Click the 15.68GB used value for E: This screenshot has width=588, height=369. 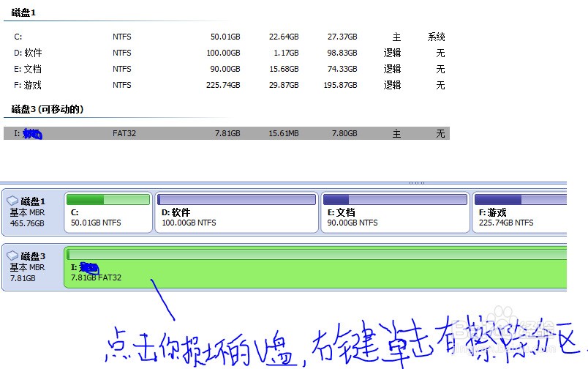284,69
